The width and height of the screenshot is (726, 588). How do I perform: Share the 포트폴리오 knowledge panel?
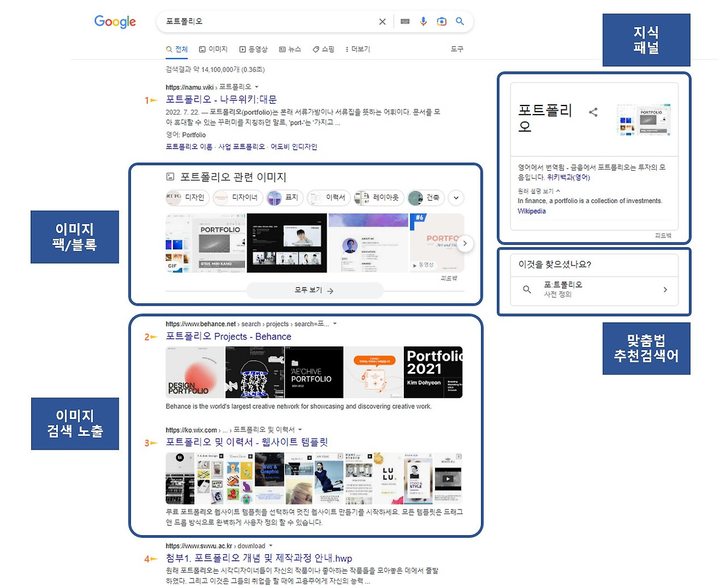pyautogui.click(x=593, y=112)
